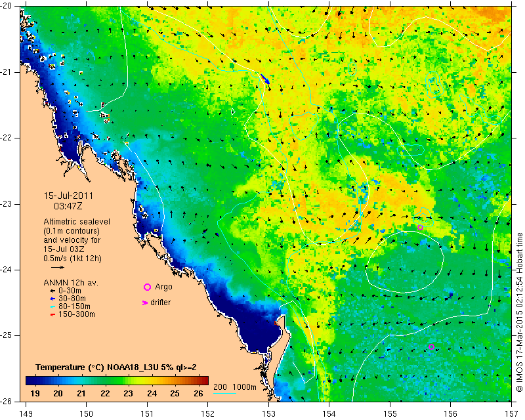The image size is (525, 420).
Task: Click the colorbar tick label '24'
Action: pos(152,393)
